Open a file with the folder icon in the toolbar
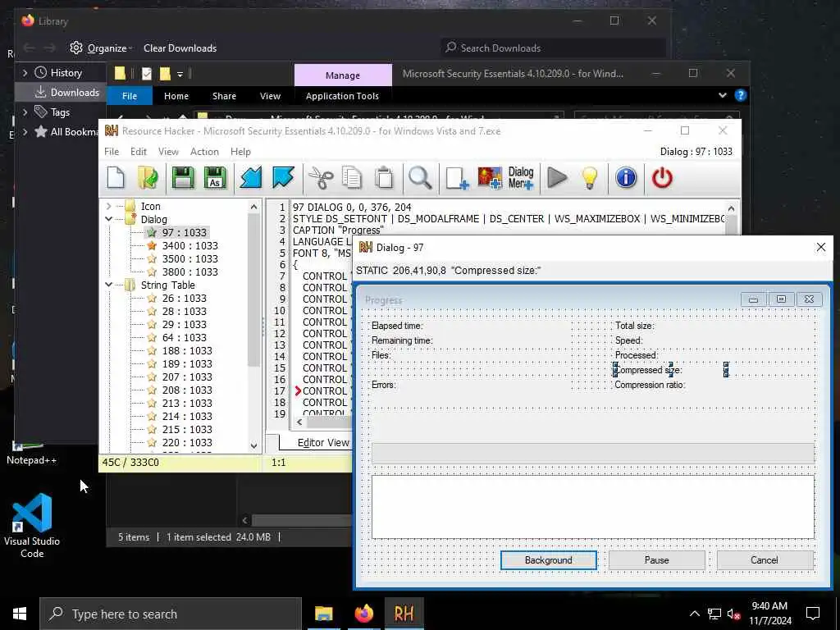 tap(148, 178)
